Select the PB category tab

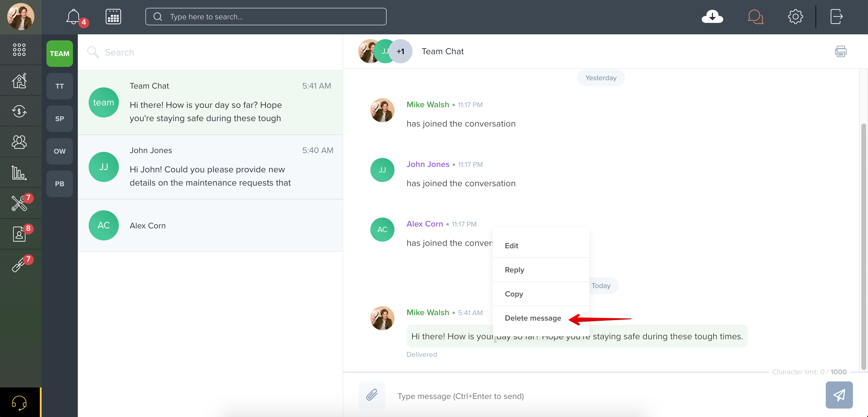tap(60, 184)
